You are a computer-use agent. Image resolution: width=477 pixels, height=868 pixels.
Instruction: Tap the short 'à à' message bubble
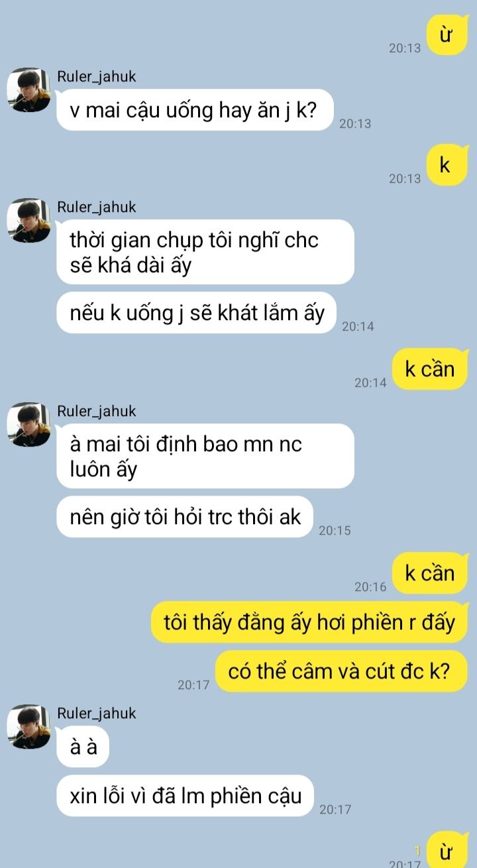83,747
